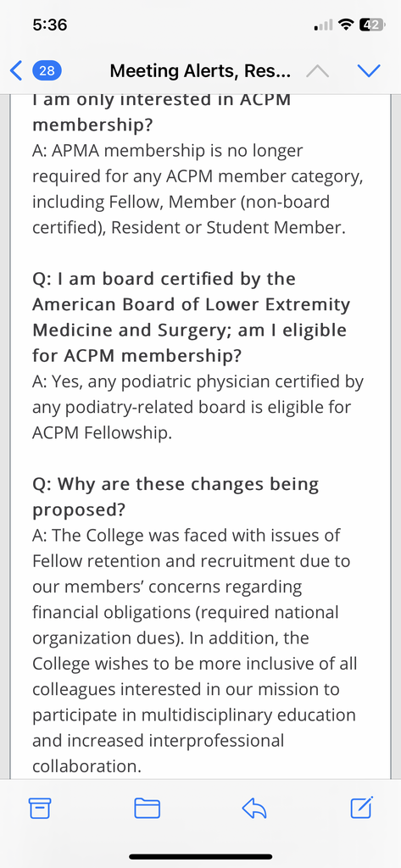Tap the home indicator bar at bottom
Screen dimensions: 401x868
tap(200, 856)
